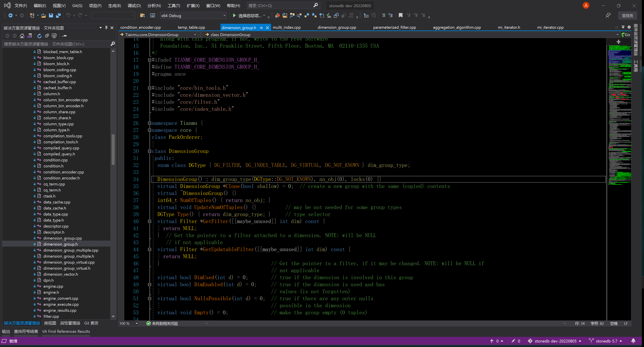Collapse GetUpdatableFilter function at line 44
This screenshot has height=347, width=644.
[x=149, y=249]
